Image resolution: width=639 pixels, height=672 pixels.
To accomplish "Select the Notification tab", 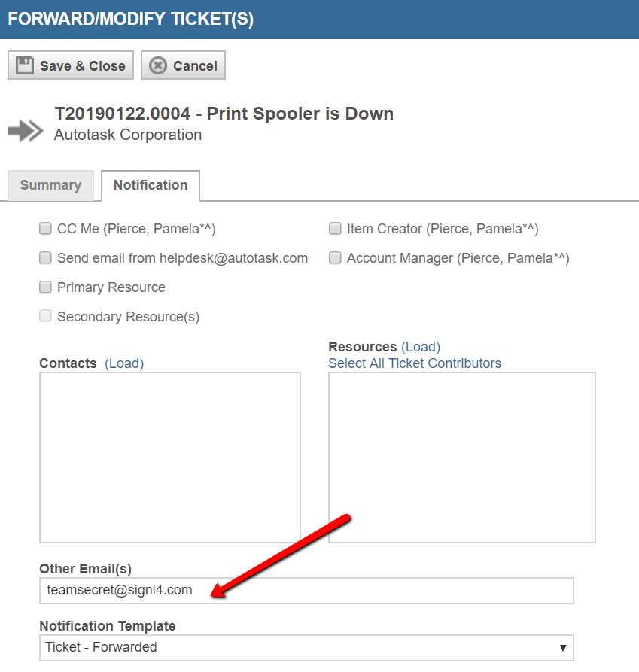I will [151, 185].
